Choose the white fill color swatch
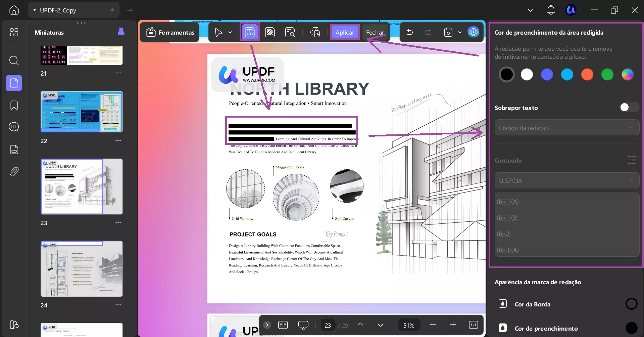 (x=527, y=75)
